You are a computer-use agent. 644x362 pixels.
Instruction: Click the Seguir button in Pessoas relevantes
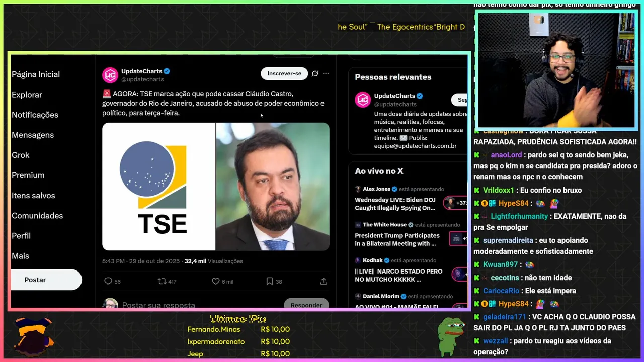click(x=459, y=100)
